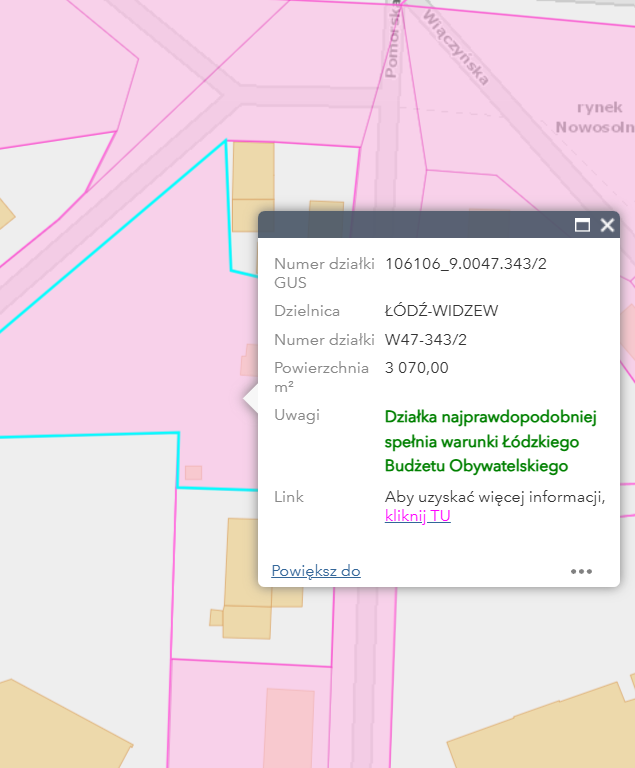Click the dark popup header bar
Screen dimensions: 635x768
coord(410,226)
